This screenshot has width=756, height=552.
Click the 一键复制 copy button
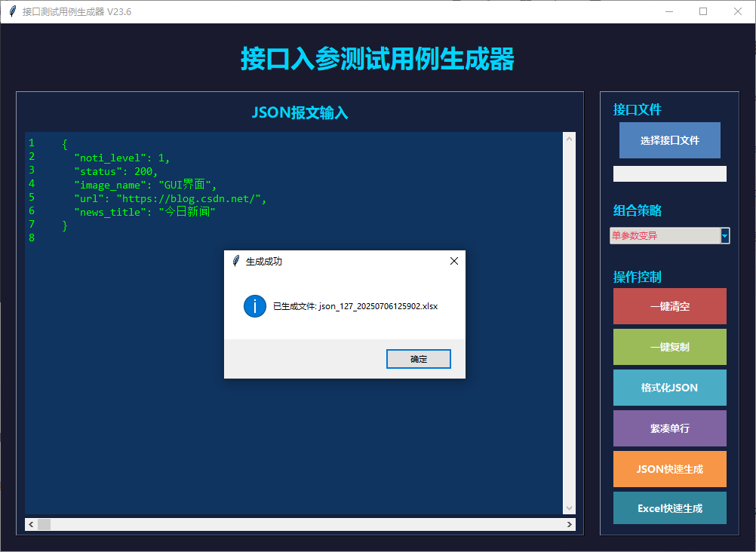coord(669,347)
